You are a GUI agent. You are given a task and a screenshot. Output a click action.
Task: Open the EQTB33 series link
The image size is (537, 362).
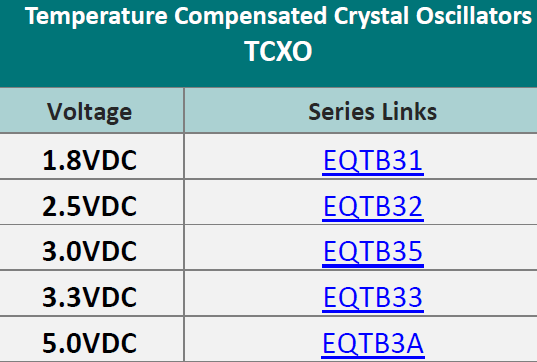tap(373, 297)
